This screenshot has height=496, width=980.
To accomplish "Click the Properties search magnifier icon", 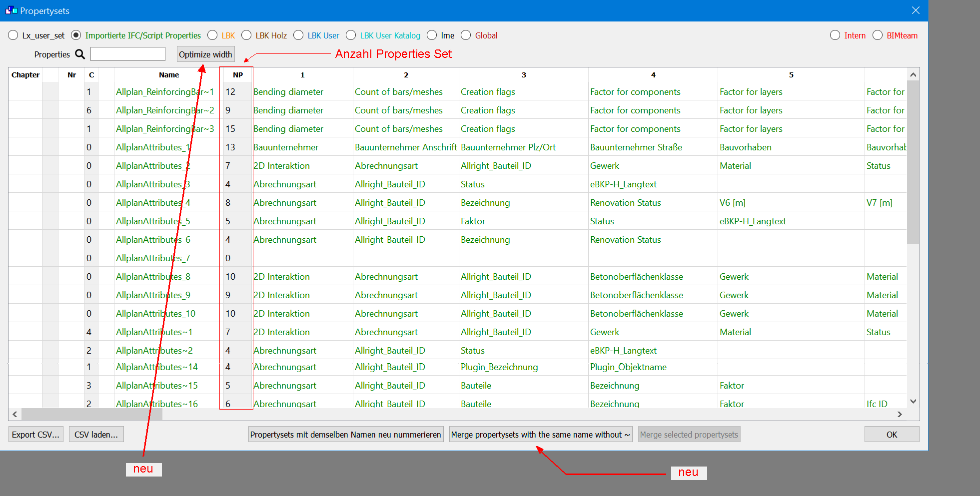I will 80,54.
